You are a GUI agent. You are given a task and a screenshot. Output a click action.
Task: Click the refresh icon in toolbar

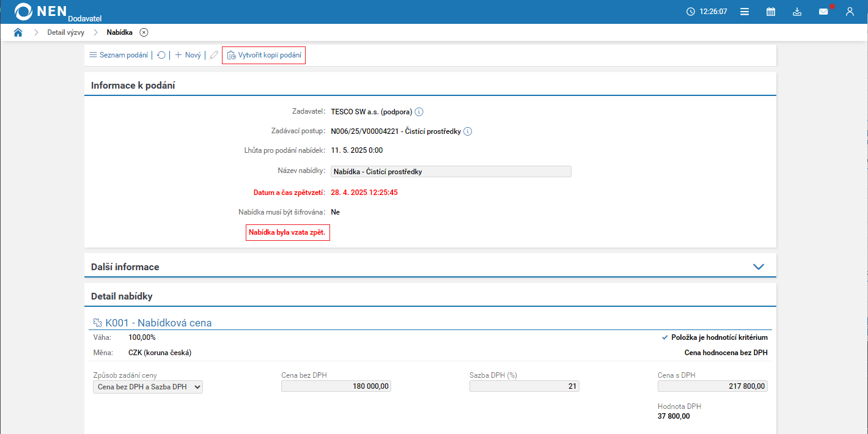pos(161,55)
